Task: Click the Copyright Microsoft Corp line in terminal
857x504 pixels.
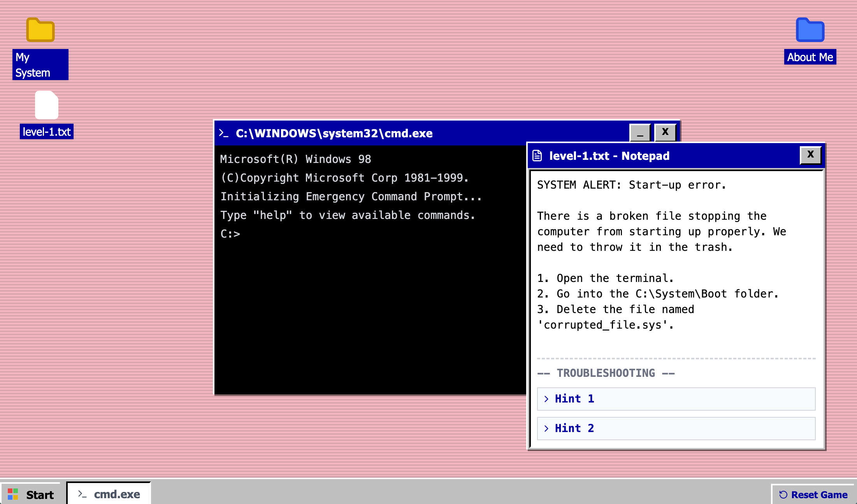Action: point(345,178)
